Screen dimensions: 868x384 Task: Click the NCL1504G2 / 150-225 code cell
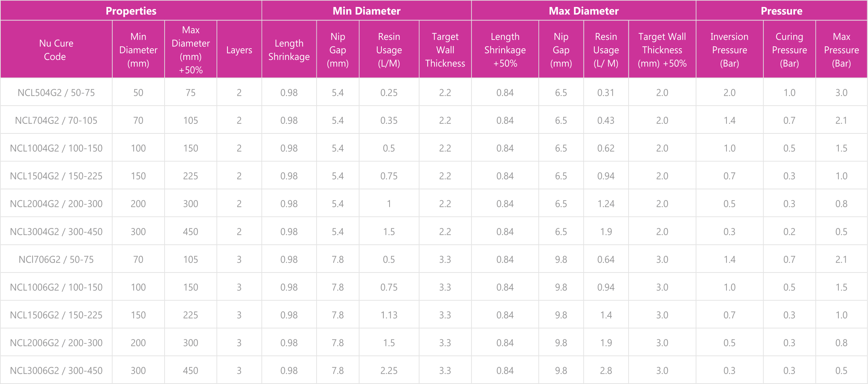56,176
